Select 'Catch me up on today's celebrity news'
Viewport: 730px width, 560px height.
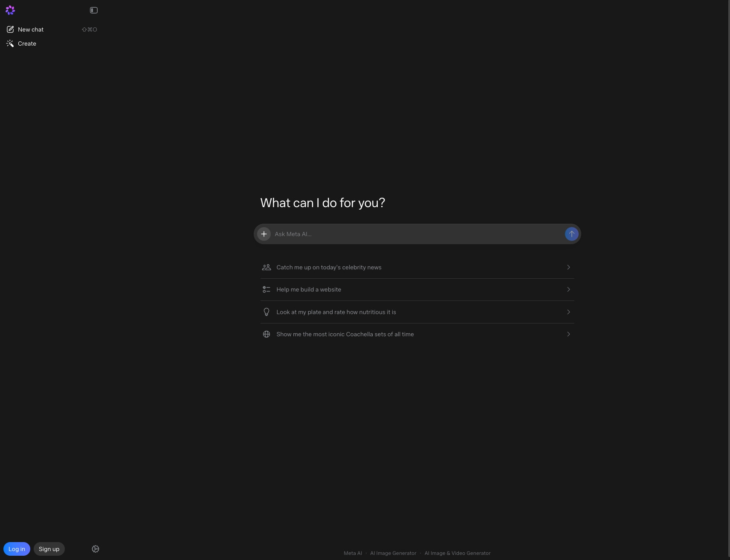(x=417, y=267)
